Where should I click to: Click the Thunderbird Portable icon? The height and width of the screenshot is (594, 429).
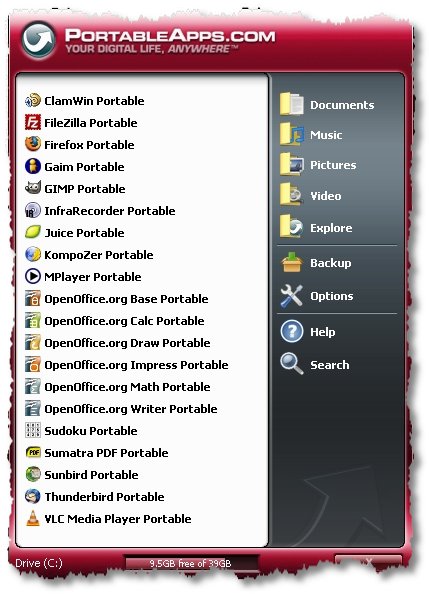pos(33,496)
